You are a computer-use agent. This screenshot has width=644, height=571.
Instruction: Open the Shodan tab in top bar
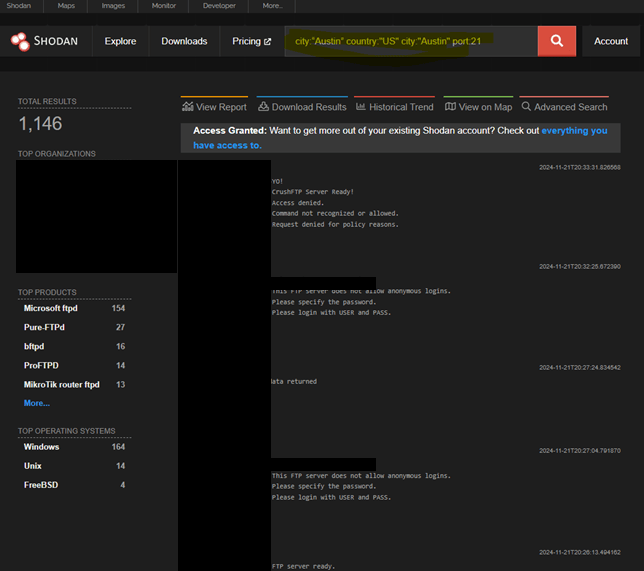coord(18,6)
